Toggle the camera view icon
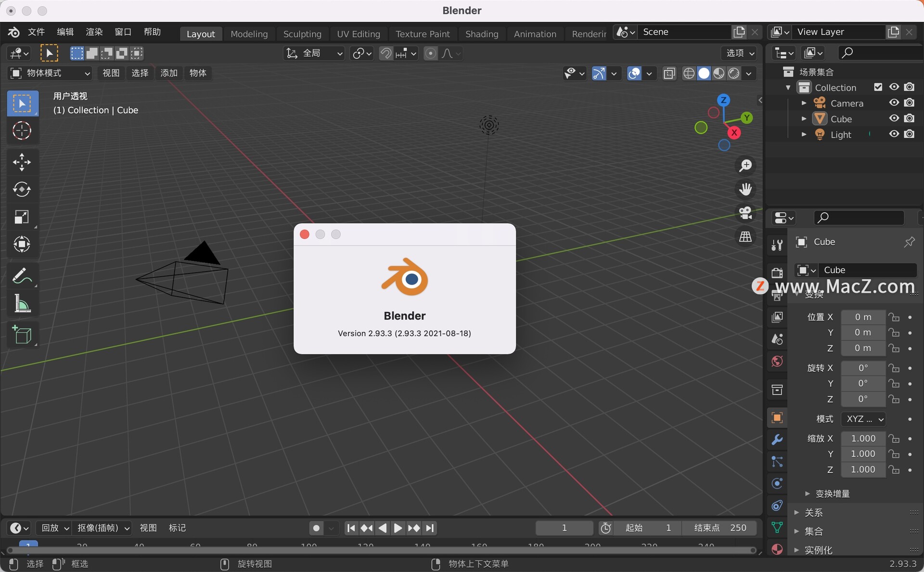The image size is (924, 572). 745,213
